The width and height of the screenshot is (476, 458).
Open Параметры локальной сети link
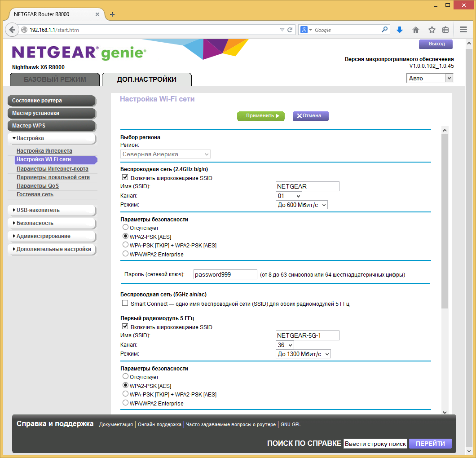click(x=53, y=177)
